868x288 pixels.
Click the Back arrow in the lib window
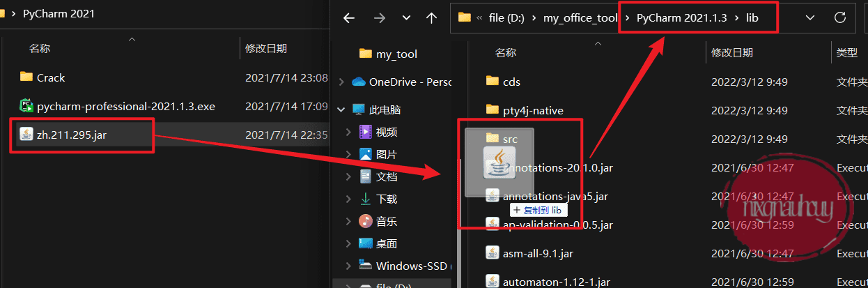(x=349, y=17)
